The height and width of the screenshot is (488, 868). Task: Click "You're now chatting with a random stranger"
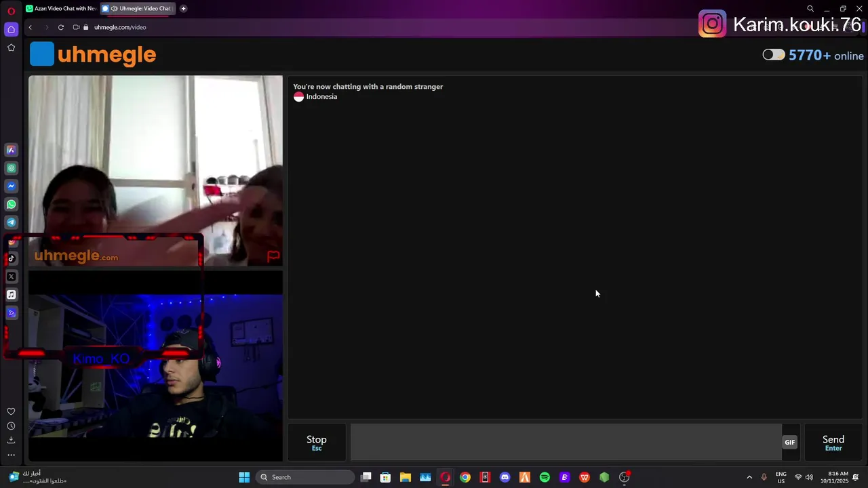[368, 87]
